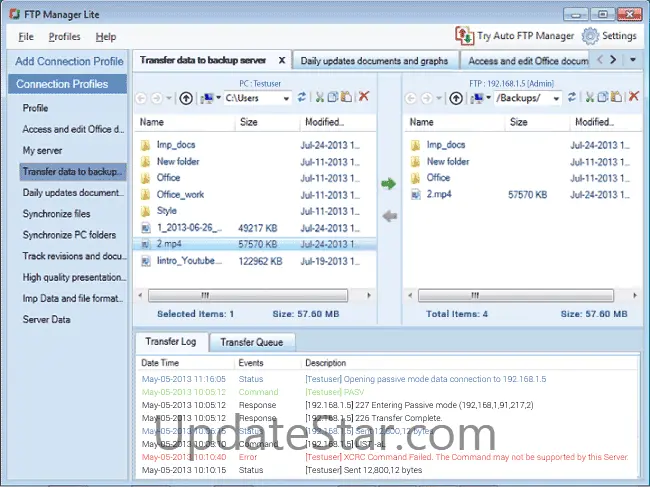Open the Server Data profile

point(46,320)
